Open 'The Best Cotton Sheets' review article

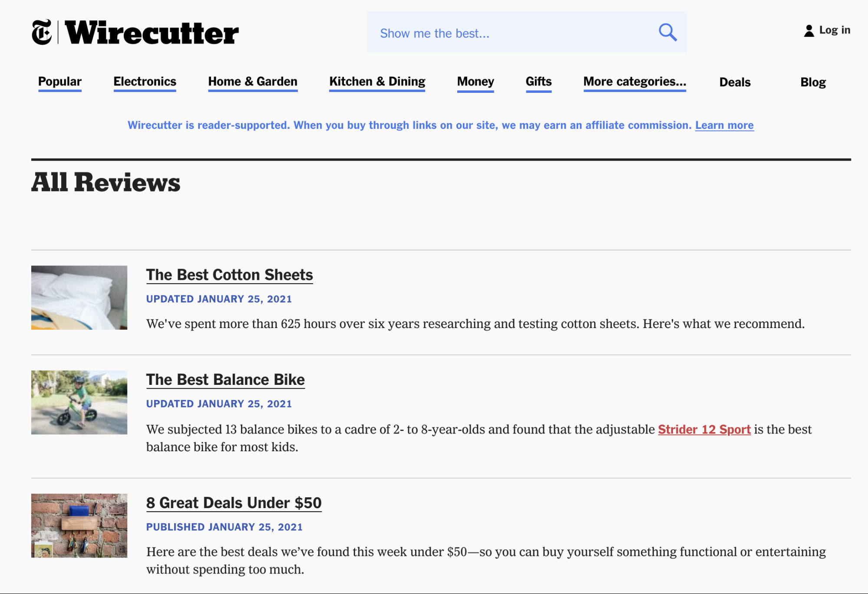coord(229,274)
